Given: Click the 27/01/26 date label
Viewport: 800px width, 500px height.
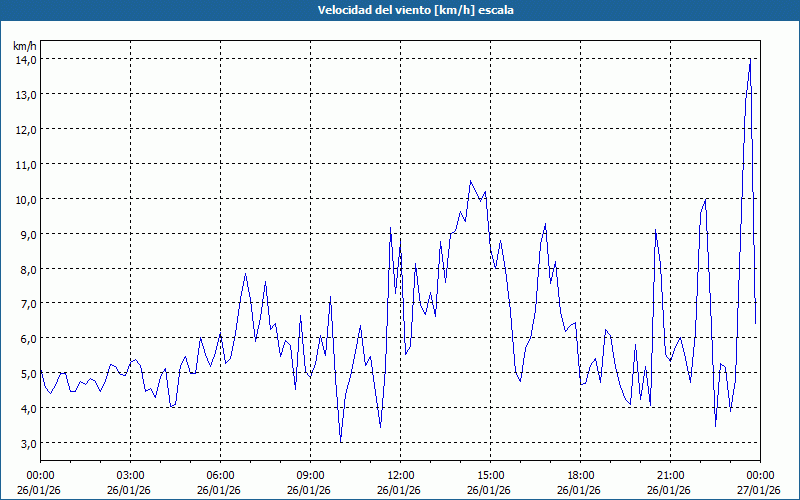Looking at the screenshot, I should click(760, 490).
